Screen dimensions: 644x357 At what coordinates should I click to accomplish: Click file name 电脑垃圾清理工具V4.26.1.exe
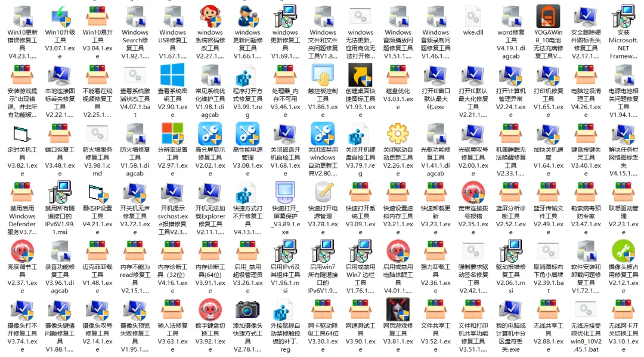click(586, 103)
